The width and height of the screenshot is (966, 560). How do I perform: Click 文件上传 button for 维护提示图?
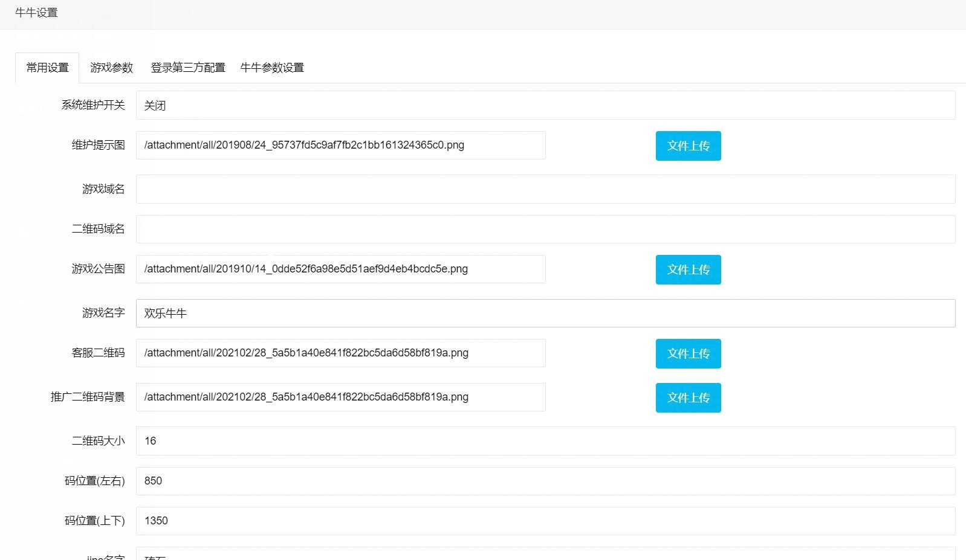tap(688, 146)
